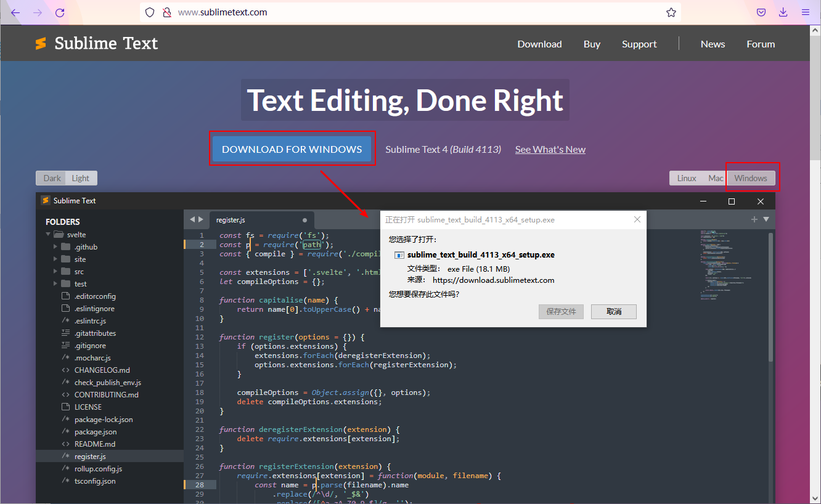The width and height of the screenshot is (821, 504).
Task: Select the Linux platform preview
Action: point(687,178)
